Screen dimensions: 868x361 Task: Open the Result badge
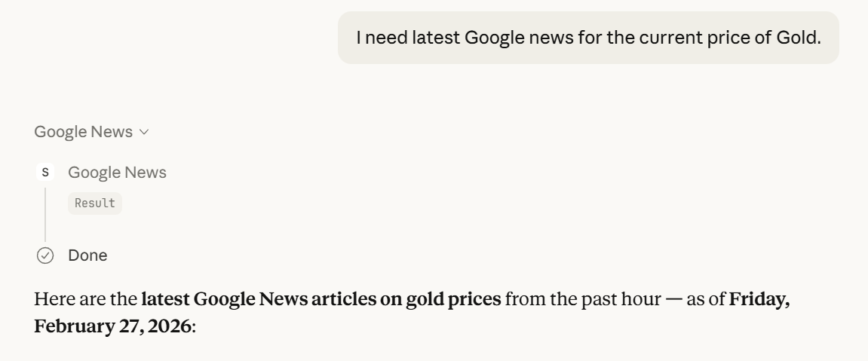[94, 203]
